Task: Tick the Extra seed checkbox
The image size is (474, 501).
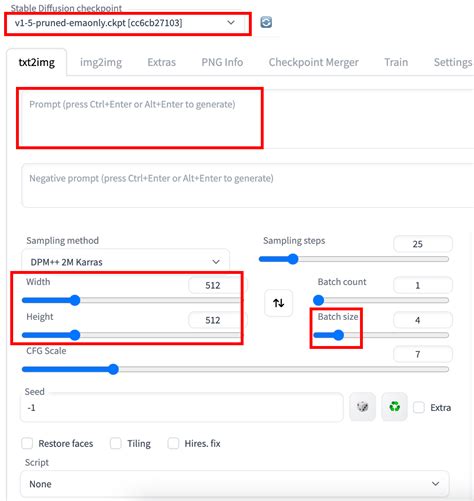Action: click(419, 407)
